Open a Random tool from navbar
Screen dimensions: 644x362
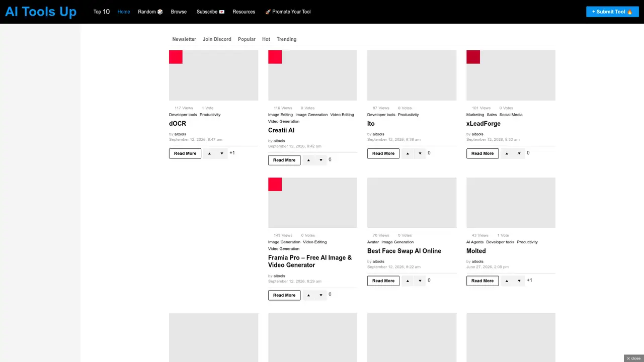pos(150,12)
